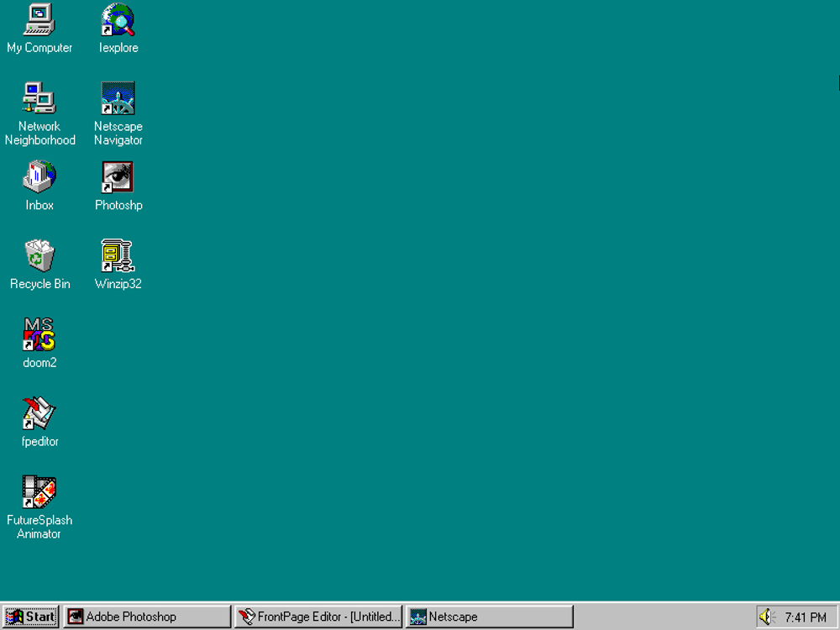Viewport: 840px width, 630px height.
Task: Select the Winzip32 shortcut icon
Action: click(x=118, y=256)
